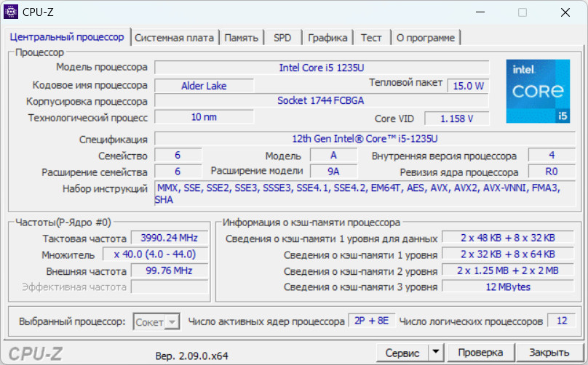Click the active cores 2P + 8E value
The height and width of the screenshot is (365, 588).
tap(372, 321)
